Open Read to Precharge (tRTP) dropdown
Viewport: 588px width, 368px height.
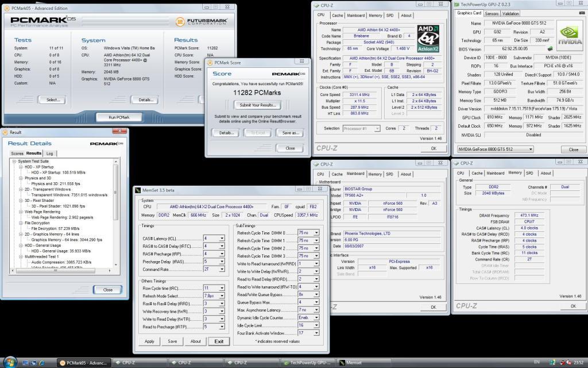[222, 327]
